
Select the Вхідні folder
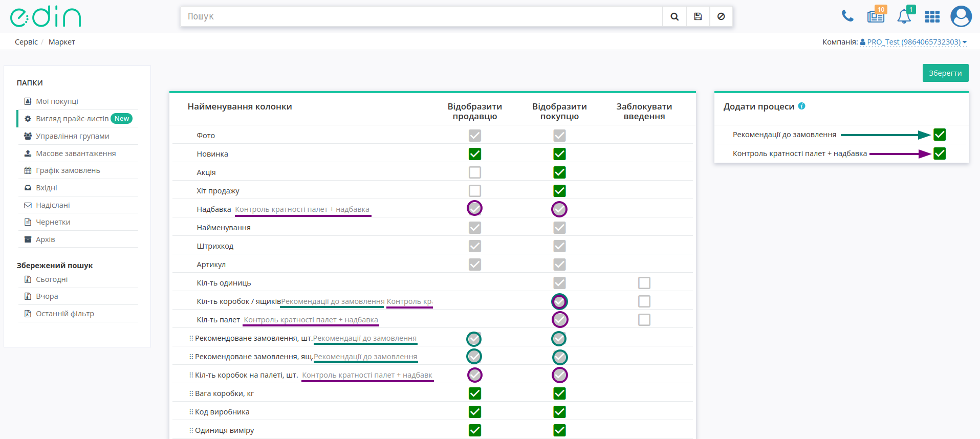46,188
